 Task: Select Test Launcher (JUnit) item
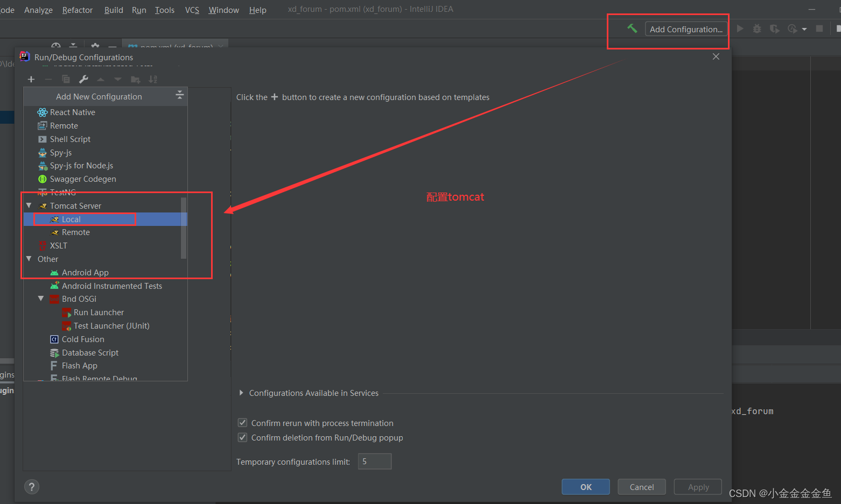click(106, 326)
